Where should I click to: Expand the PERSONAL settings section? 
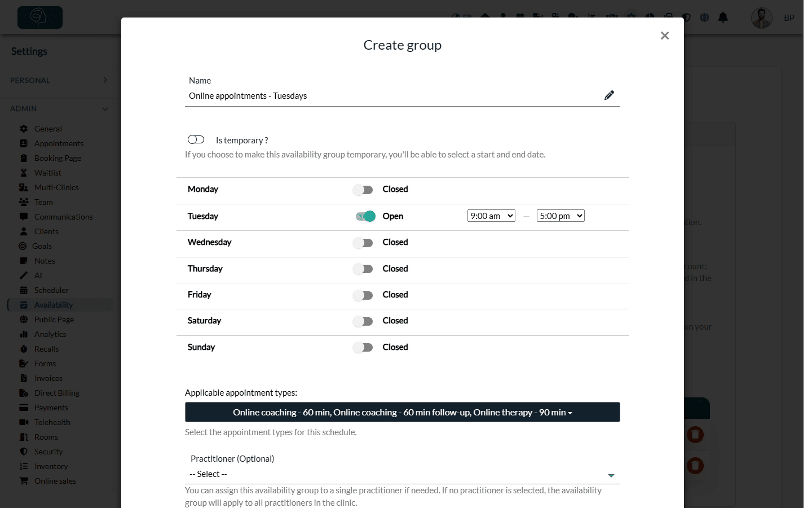point(59,80)
